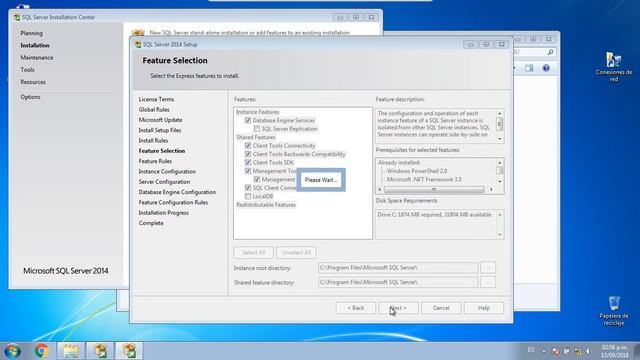Show hidden tray icons arrow
The image size is (640, 360).
tap(544, 351)
